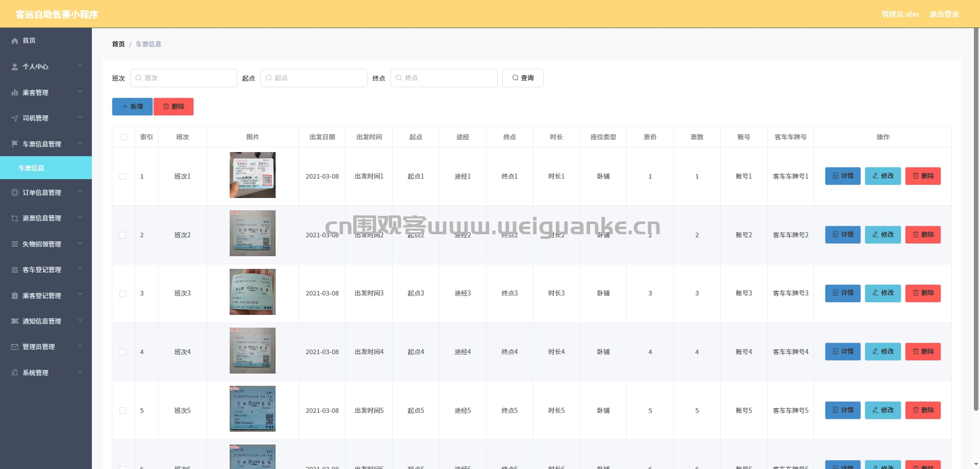Click the 图片 column header
The width and height of the screenshot is (980, 469).
tap(253, 137)
